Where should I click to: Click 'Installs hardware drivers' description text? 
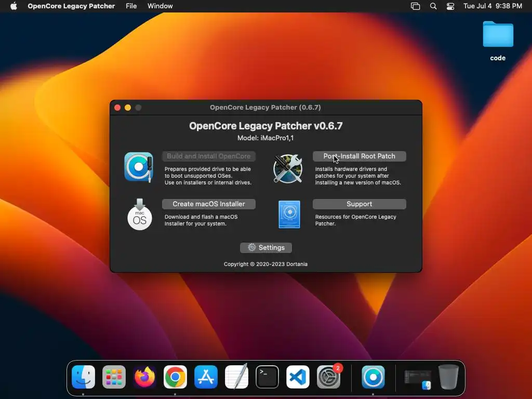point(358,176)
